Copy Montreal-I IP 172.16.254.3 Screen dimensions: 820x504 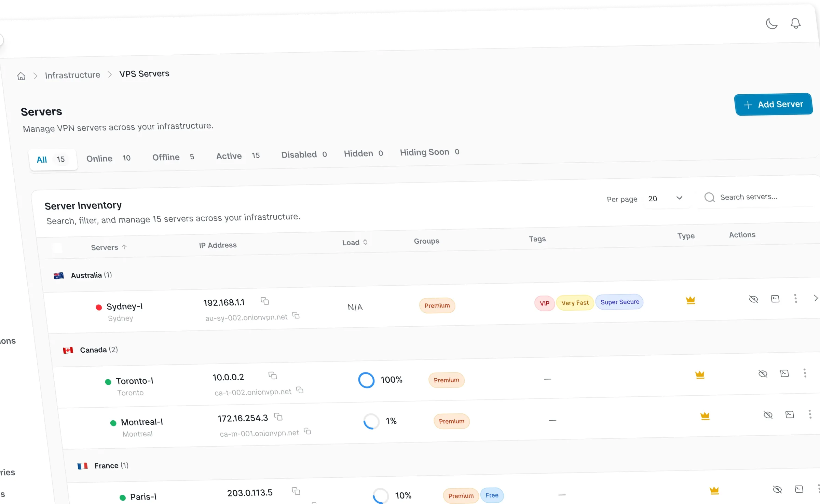tap(278, 417)
